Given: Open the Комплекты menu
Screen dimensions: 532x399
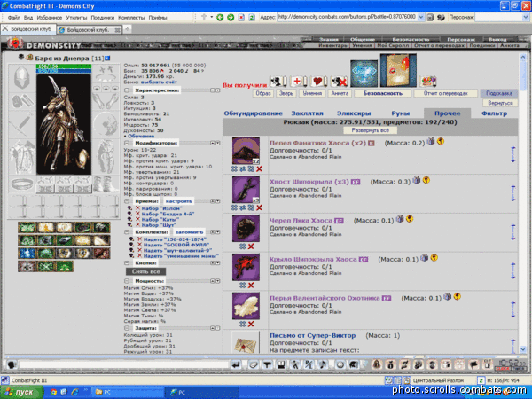Looking at the screenshot, I should pos(131,18).
